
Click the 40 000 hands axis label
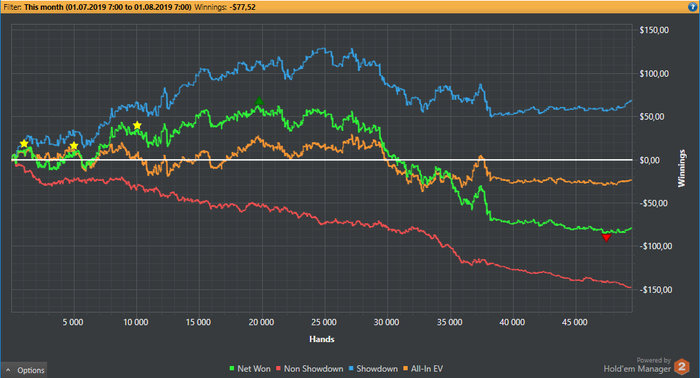(x=512, y=322)
